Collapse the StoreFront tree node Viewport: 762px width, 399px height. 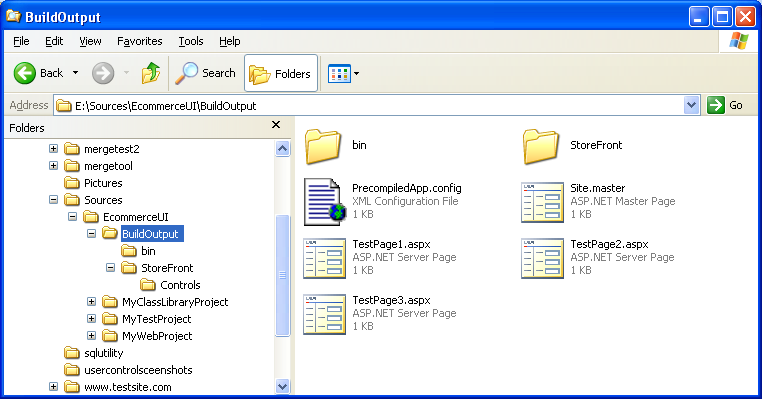click(x=110, y=268)
